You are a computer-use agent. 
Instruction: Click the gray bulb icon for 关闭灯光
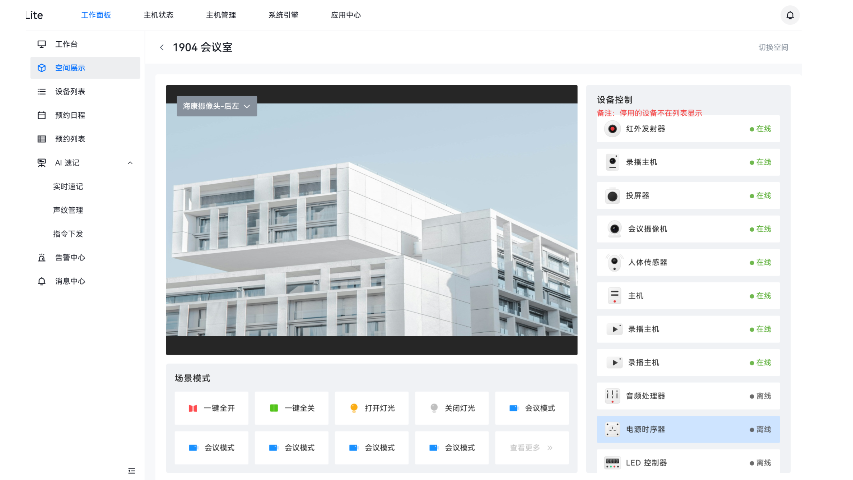434,408
